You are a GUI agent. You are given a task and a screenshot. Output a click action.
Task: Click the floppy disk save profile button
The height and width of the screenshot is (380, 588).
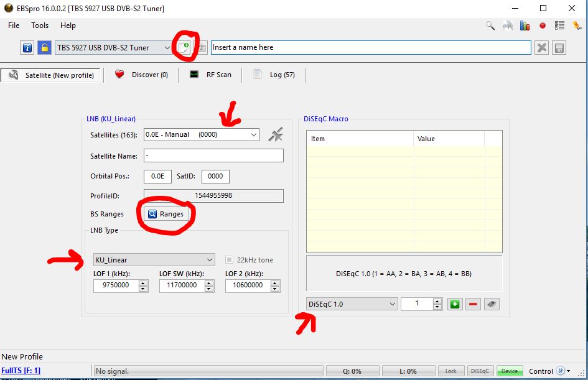[559, 48]
